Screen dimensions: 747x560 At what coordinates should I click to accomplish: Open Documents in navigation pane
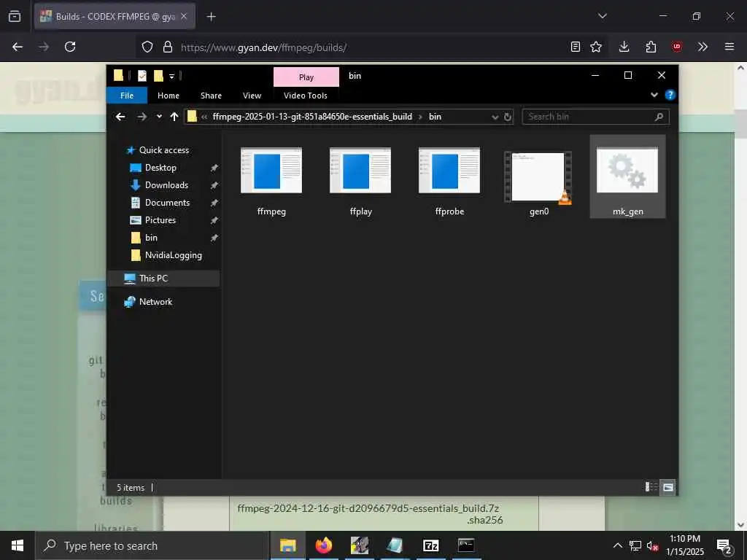tap(167, 203)
